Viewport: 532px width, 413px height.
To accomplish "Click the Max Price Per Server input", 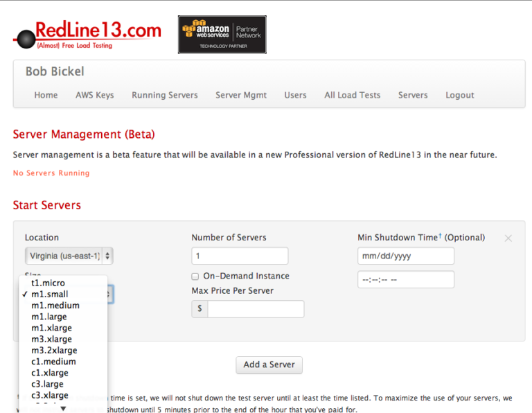I will pos(256,309).
